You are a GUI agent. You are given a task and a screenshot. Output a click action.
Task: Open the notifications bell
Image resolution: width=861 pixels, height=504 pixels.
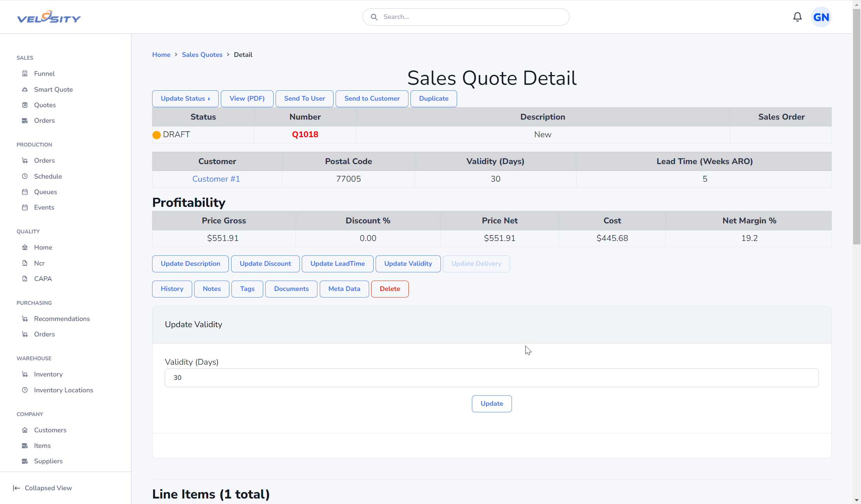pyautogui.click(x=797, y=17)
